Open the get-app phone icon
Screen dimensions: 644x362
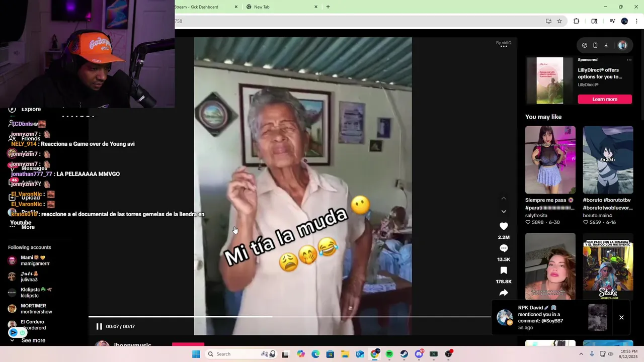point(595,45)
